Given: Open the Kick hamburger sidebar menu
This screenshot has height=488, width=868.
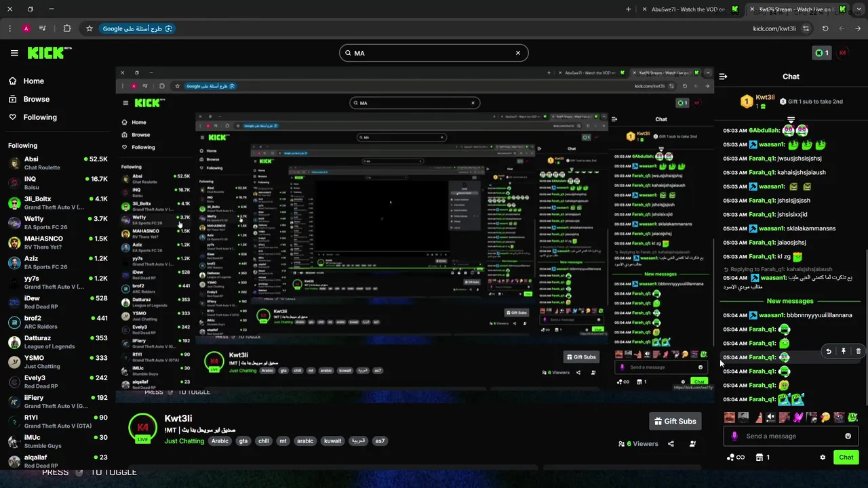Looking at the screenshot, I should [x=14, y=53].
